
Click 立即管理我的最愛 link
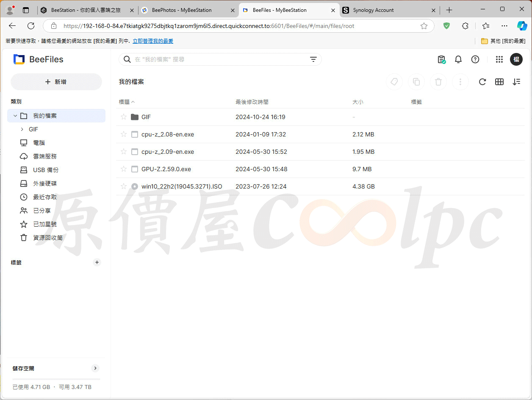point(153,41)
